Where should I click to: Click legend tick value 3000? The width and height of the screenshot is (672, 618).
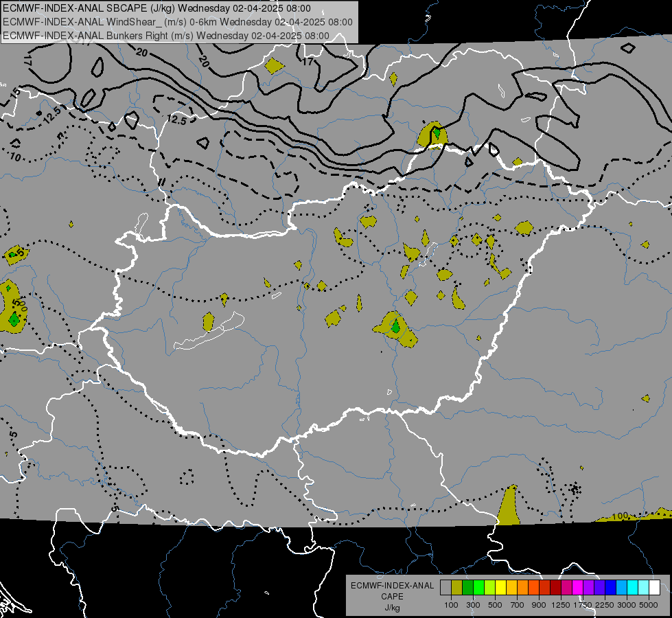627,605
